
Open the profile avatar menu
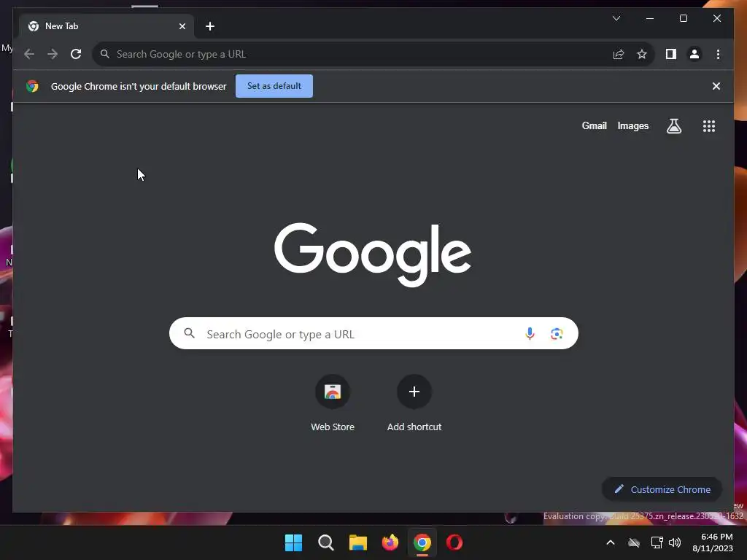point(694,54)
